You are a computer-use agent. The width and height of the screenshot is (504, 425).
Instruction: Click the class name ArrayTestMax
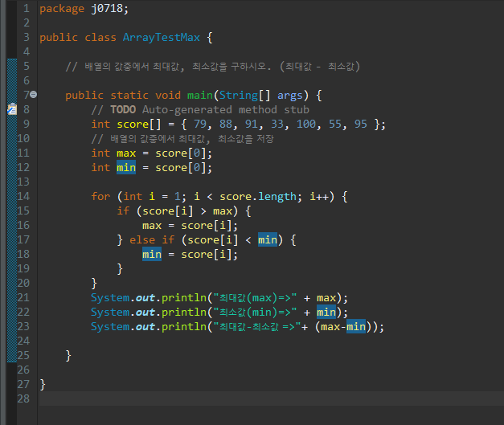[x=162, y=38]
